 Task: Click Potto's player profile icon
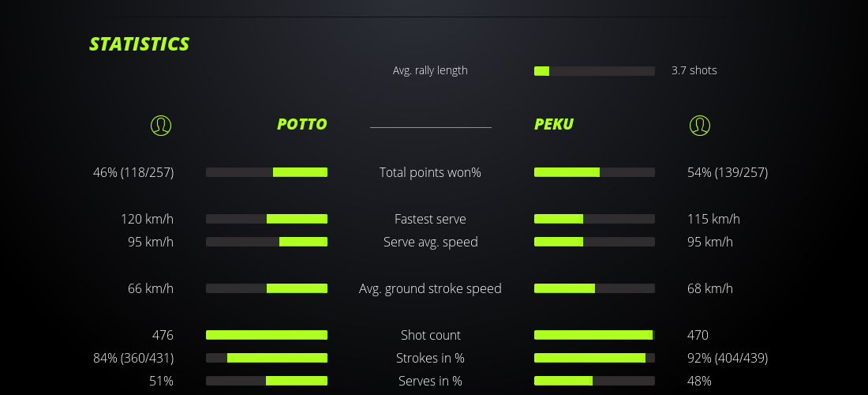160,125
